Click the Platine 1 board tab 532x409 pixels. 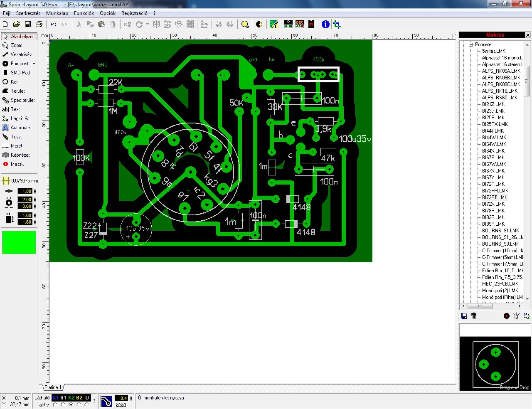coord(53,387)
